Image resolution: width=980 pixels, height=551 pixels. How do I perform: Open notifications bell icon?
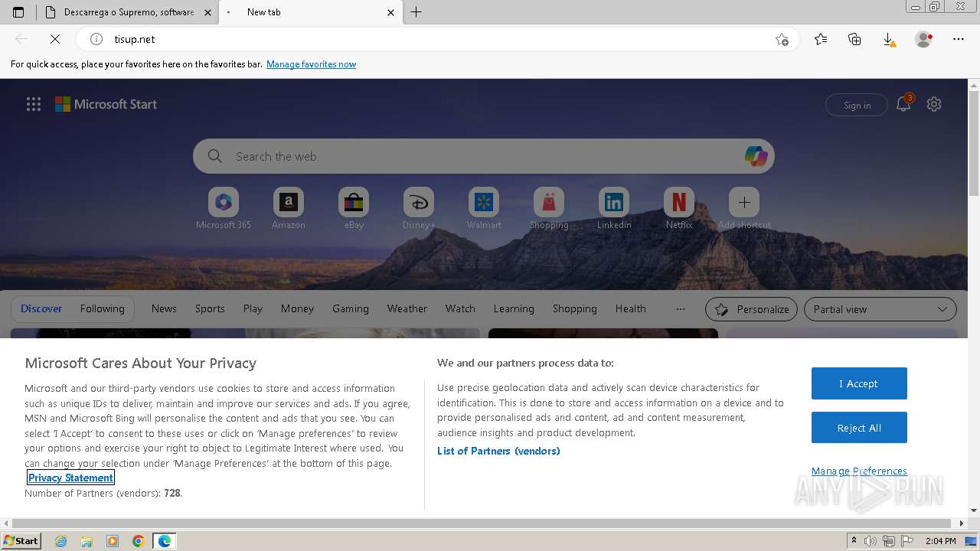pos(903,104)
